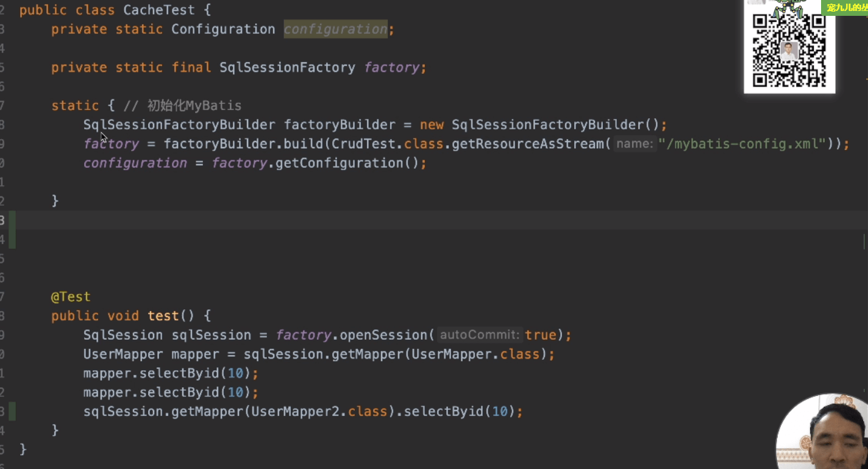Click the "@Test" annotation
Image resolution: width=868 pixels, height=469 pixels.
point(71,297)
